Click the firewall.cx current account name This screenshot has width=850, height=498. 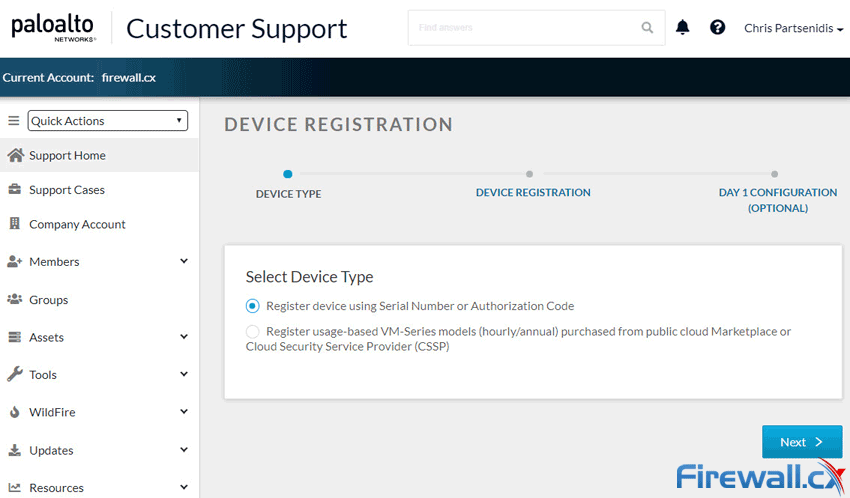pos(128,77)
